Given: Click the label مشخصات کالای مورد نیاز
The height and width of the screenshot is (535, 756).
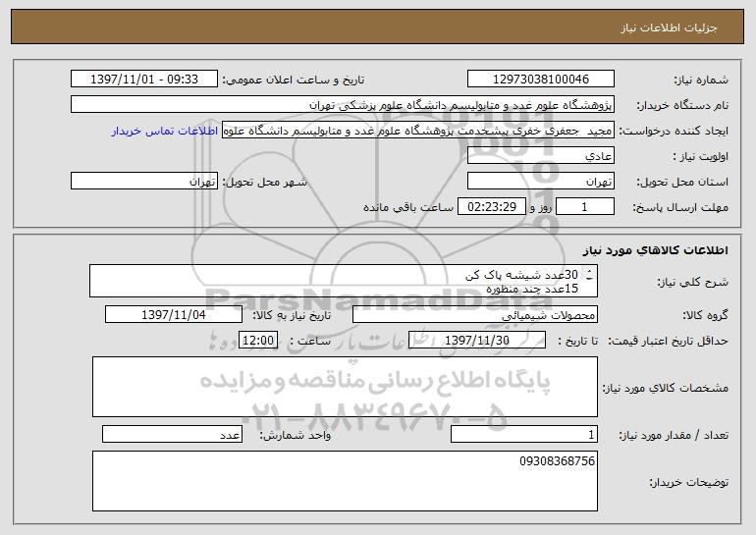Looking at the screenshot, I should click(666, 388).
